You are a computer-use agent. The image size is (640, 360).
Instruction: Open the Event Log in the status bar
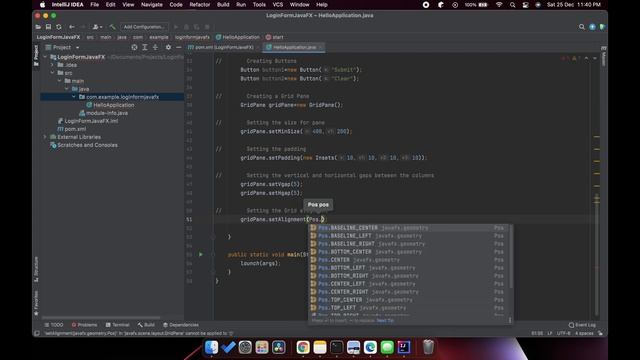582,325
